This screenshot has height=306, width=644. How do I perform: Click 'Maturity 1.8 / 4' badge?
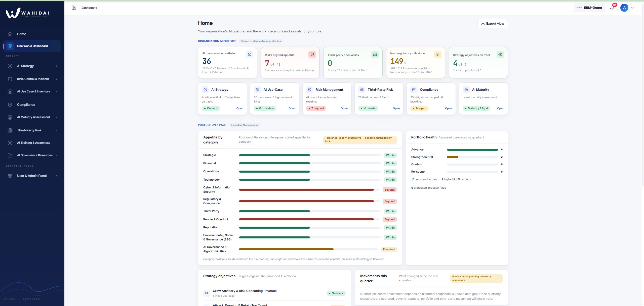click(476, 109)
